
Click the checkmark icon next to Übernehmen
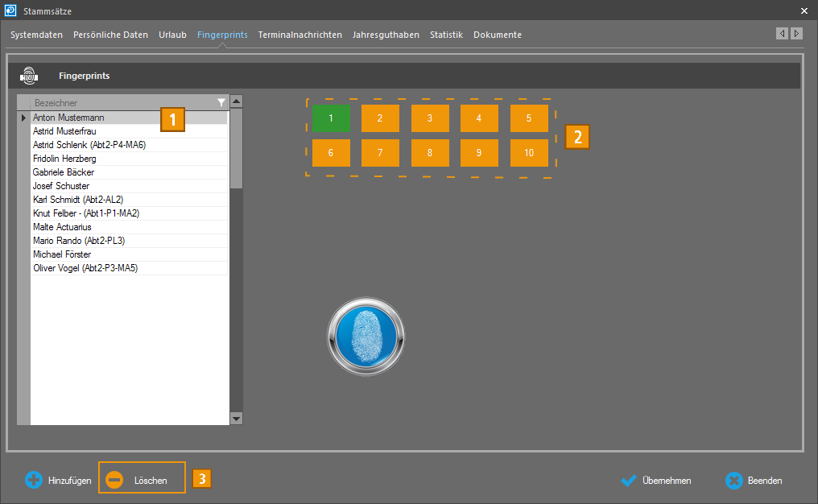coord(629,481)
